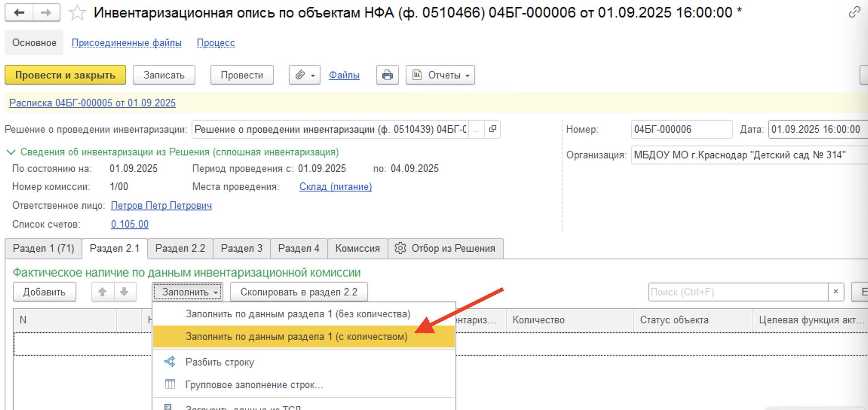Toggle the Заполнить dropdown button
The width and height of the screenshot is (868, 410).
(187, 292)
